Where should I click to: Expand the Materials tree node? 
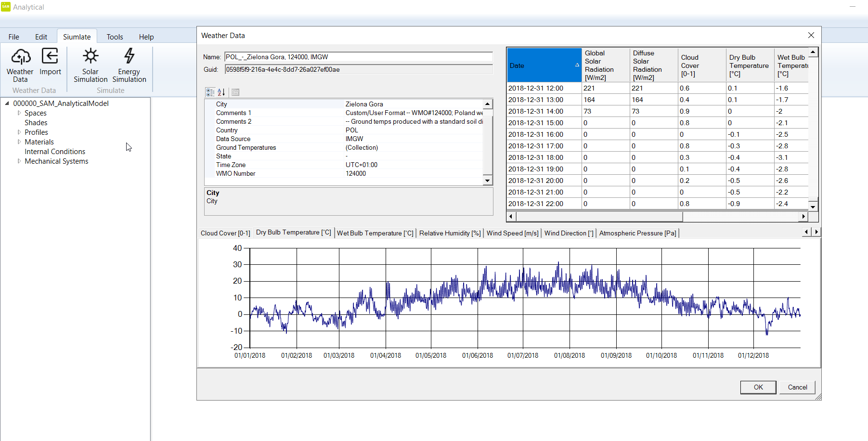(x=19, y=142)
